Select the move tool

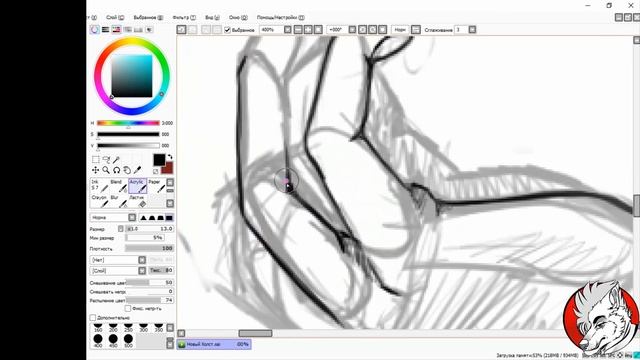click(96, 170)
